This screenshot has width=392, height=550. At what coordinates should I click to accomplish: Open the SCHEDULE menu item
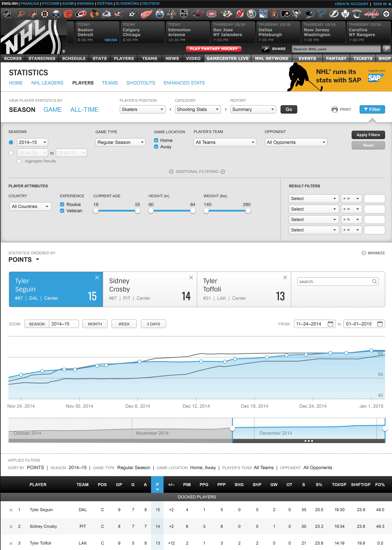click(x=74, y=58)
